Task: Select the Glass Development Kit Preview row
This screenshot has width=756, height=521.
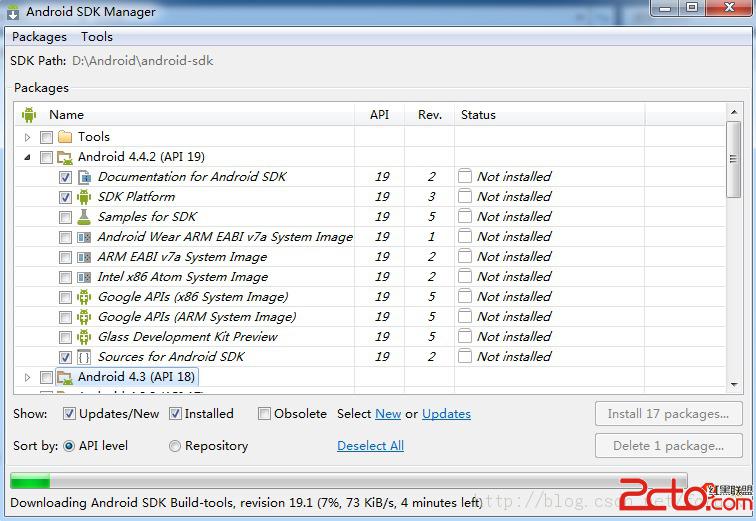Action: 370,337
